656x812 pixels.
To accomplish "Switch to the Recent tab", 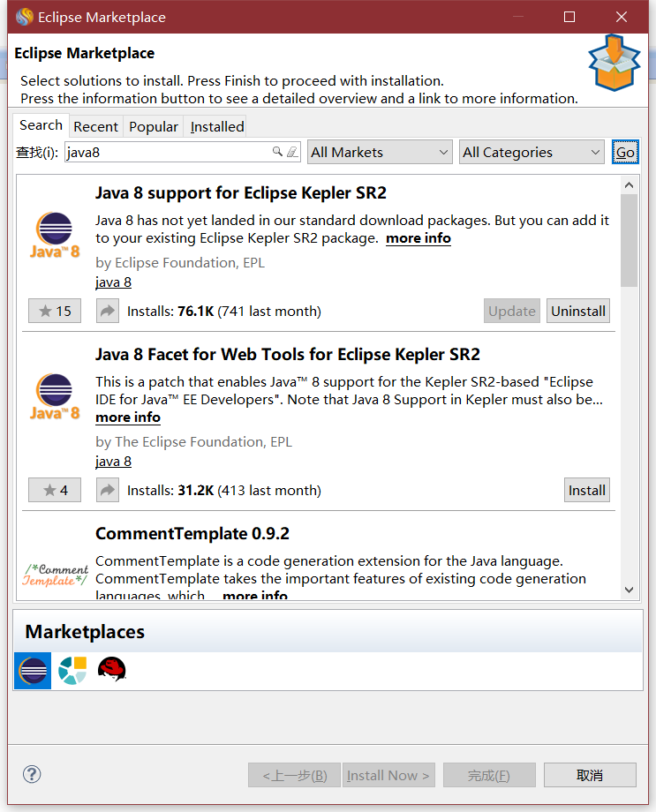I will pyautogui.click(x=95, y=126).
